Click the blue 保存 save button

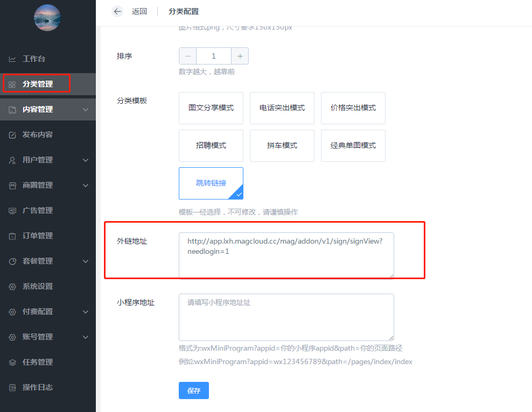pos(193,390)
